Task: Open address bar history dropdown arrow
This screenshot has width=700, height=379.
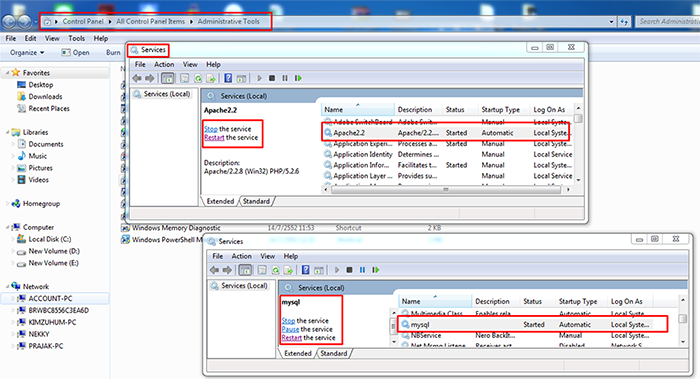Action: point(611,21)
